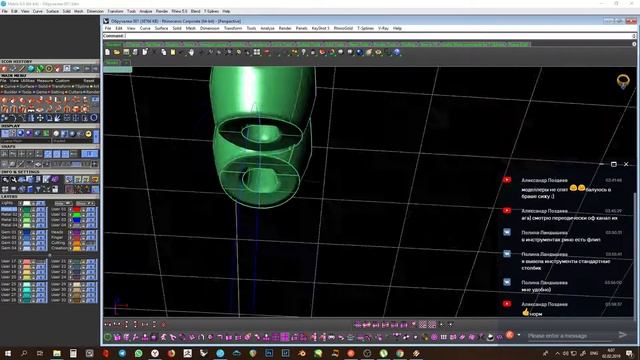Viewport: 640px width, 360px height.
Task: Open the Panels menu in Rhinoceros window
Action: click(x=301, y=28)
